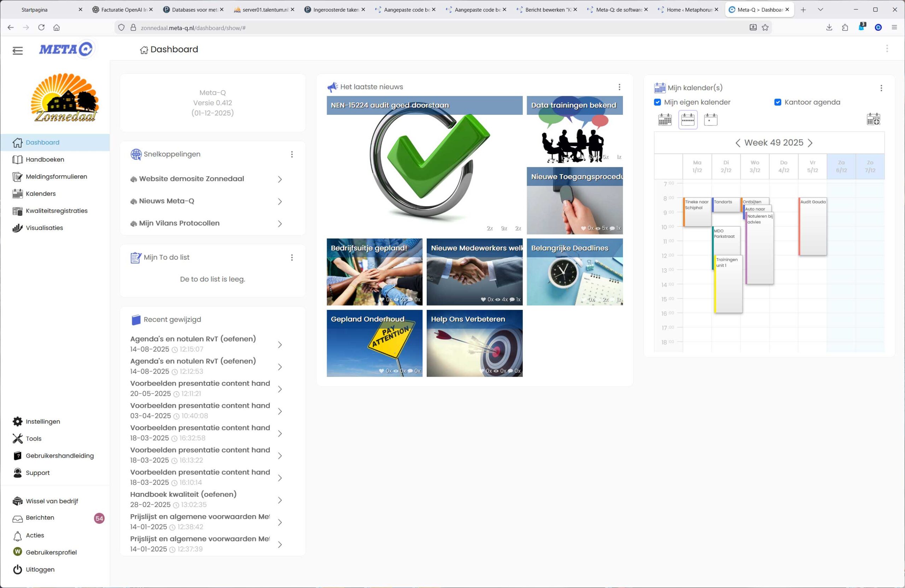
Task: Uncheck Mijn eigen kalender checkbox
Action: point(658,102)
